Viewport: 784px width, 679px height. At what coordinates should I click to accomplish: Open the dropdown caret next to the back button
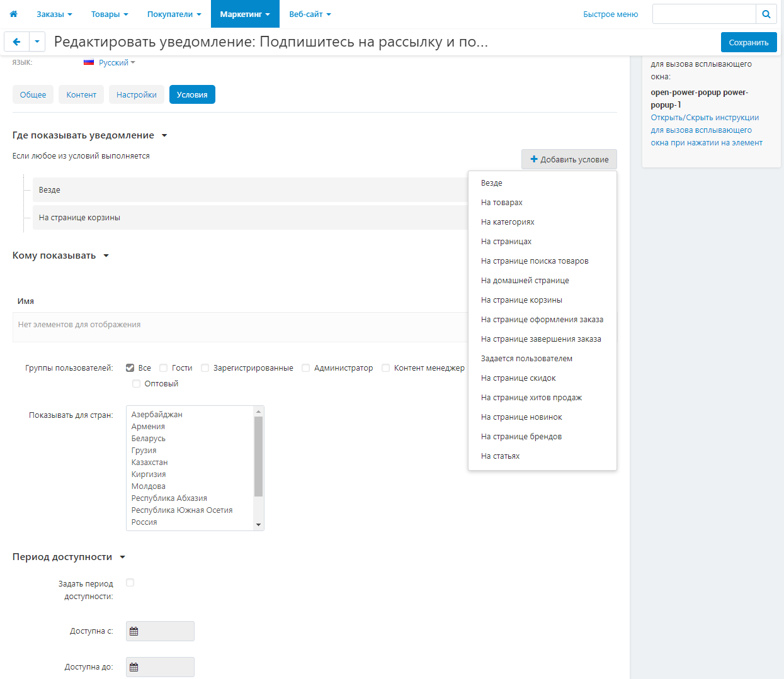point(37,42)
